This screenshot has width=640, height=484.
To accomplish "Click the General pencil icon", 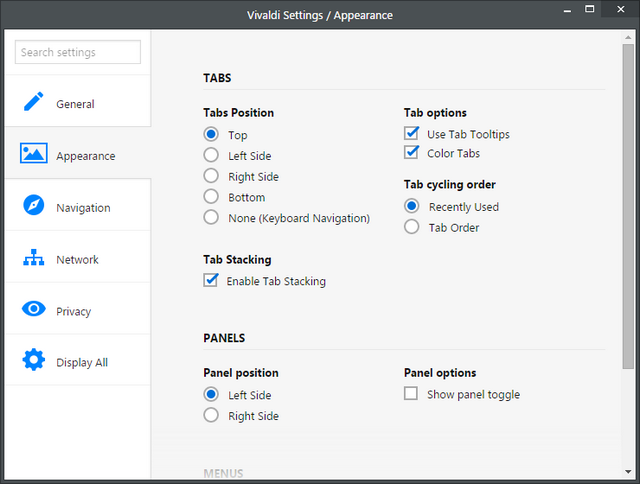I will [33, 101].
